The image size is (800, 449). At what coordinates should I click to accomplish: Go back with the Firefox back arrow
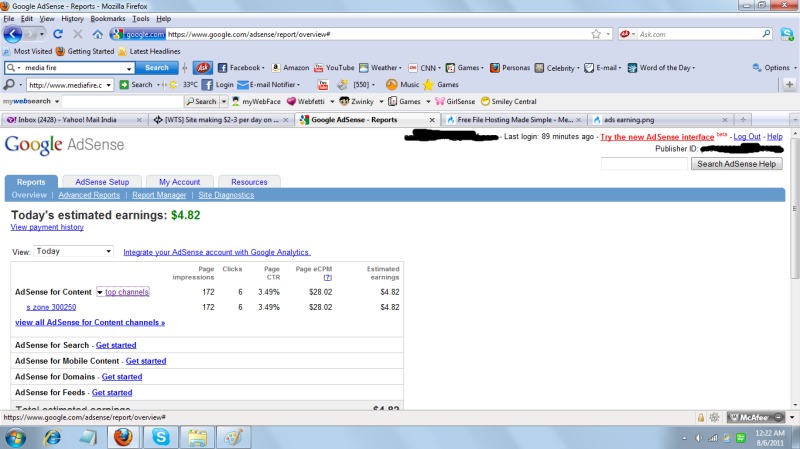[13, 34]
